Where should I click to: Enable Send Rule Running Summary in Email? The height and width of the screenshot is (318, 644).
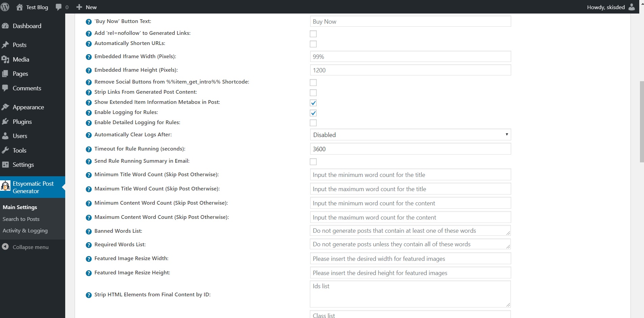(313, 161)
